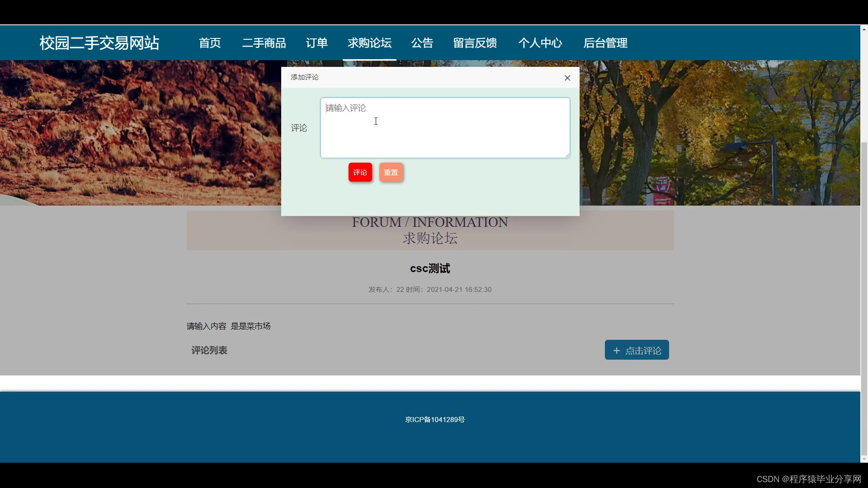Go to 二手商品 menu item
The height and width of the screenshot is (488, 868).
click(x=264, y=43)
